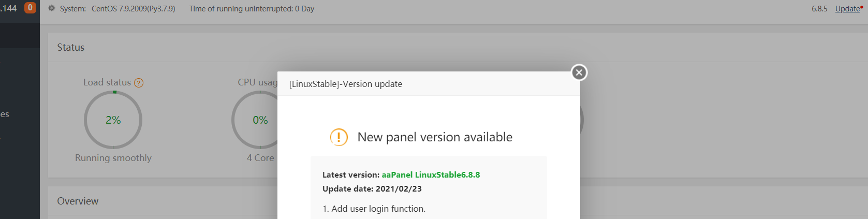
Task: Click the Load status help question icon
Action: click(x=139, y=83)
